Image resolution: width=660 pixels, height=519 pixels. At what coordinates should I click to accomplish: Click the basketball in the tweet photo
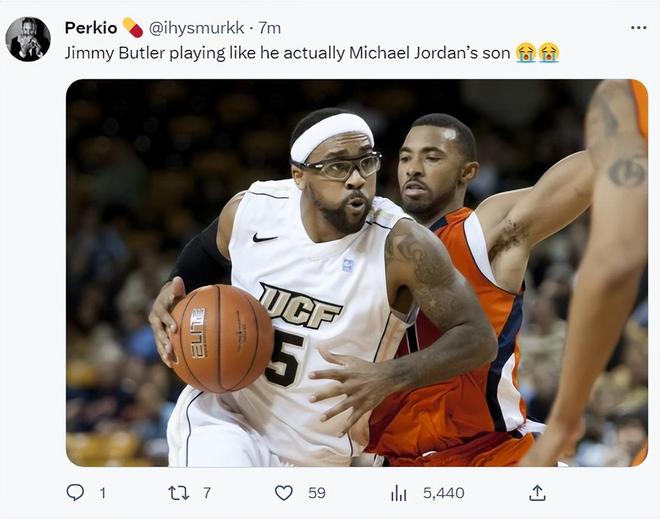221,338
